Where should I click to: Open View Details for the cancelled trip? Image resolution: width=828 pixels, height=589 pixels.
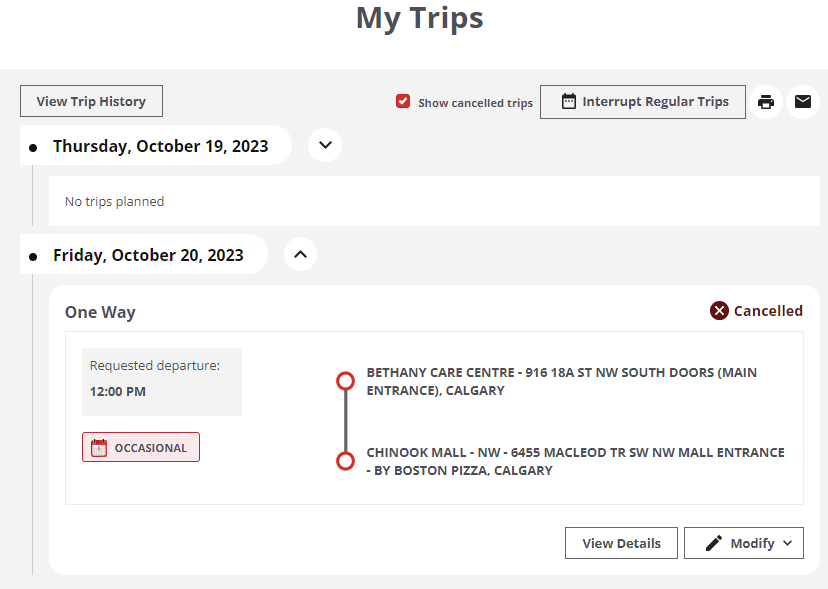pos(621,543)
